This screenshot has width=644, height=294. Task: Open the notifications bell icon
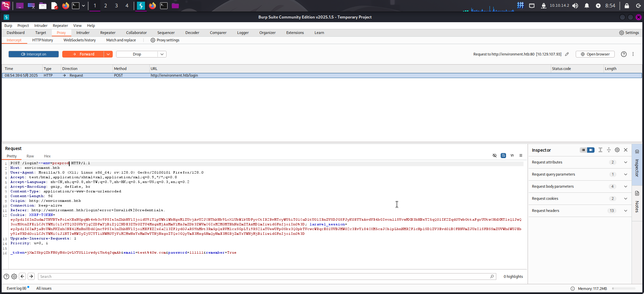point(587,6)
